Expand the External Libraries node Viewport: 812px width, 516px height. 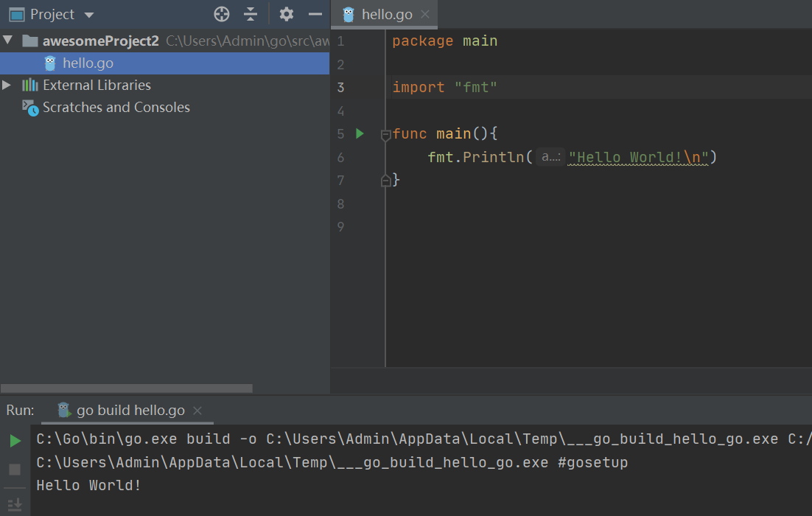[x=7, y=85]
